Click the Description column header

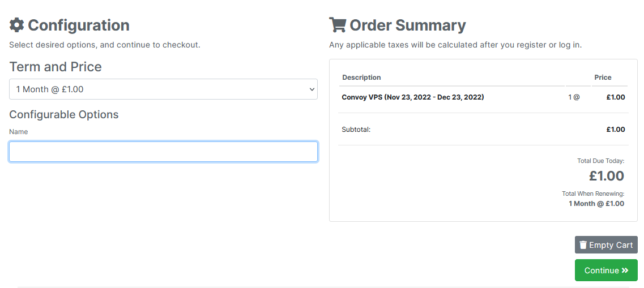(361, 78)
